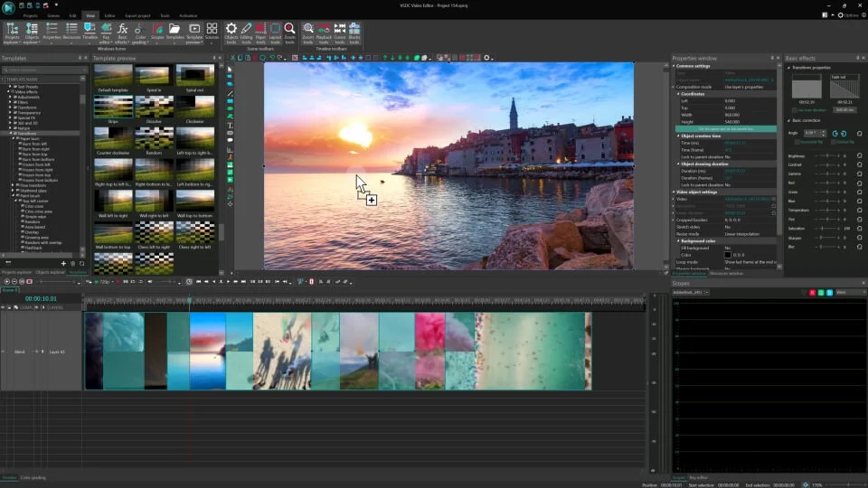Image resolution: width=868 pixels, height=488 pixels.
Task: Show the Scopes window from ribbon
Action: 157,33
